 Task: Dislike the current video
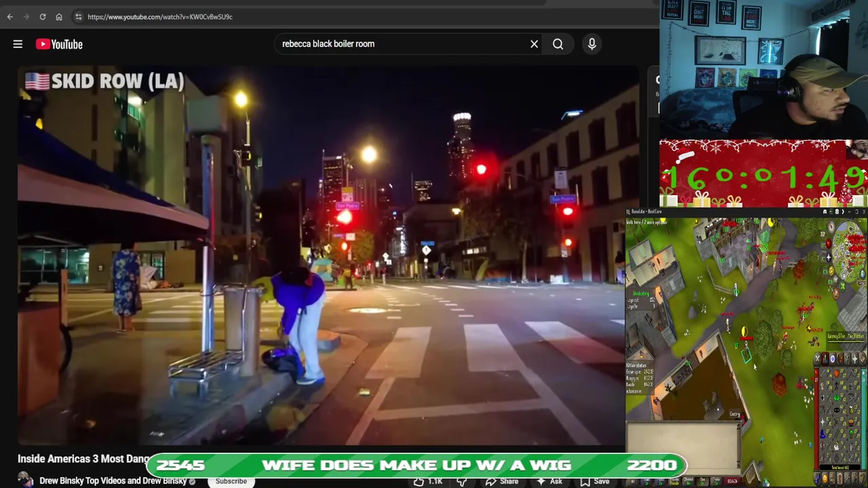point(462,481)
